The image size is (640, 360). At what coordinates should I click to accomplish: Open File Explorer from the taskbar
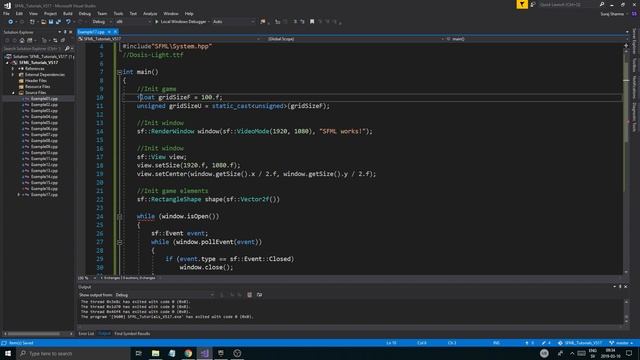(156, 353)
